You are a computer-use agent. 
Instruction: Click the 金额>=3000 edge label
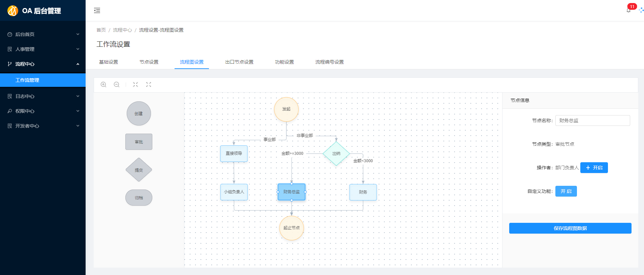click(293, 153)
